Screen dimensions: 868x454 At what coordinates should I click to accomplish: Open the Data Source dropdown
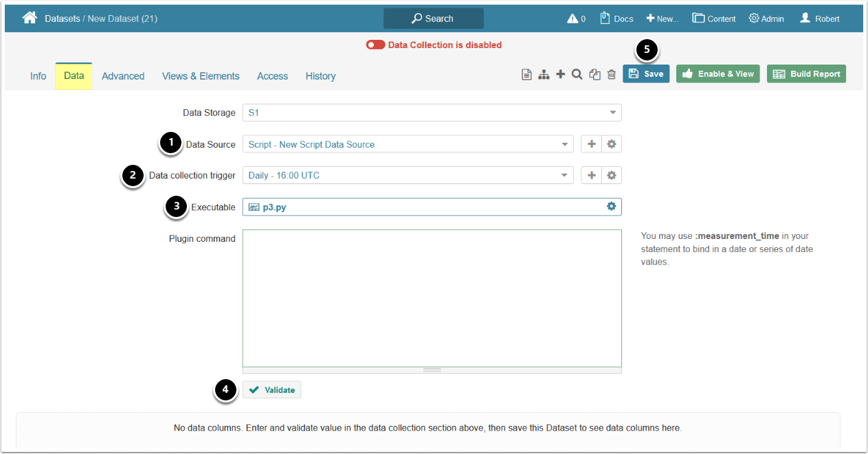click(408, 144)
